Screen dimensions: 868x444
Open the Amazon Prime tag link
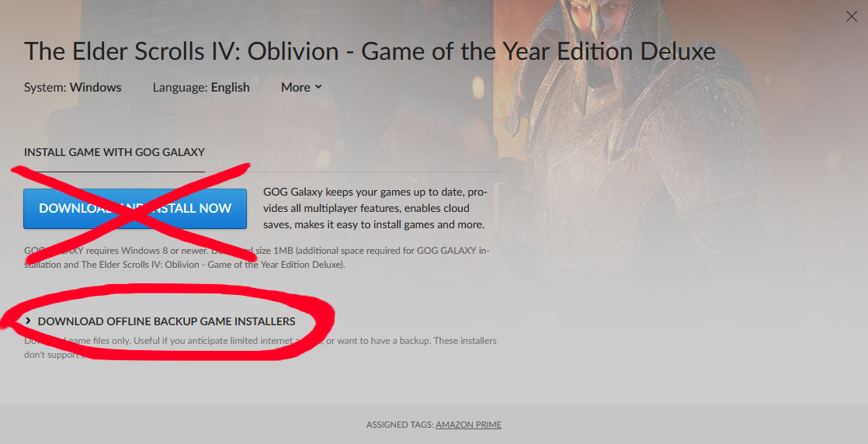pyautogui.click(x=468, y=425)
